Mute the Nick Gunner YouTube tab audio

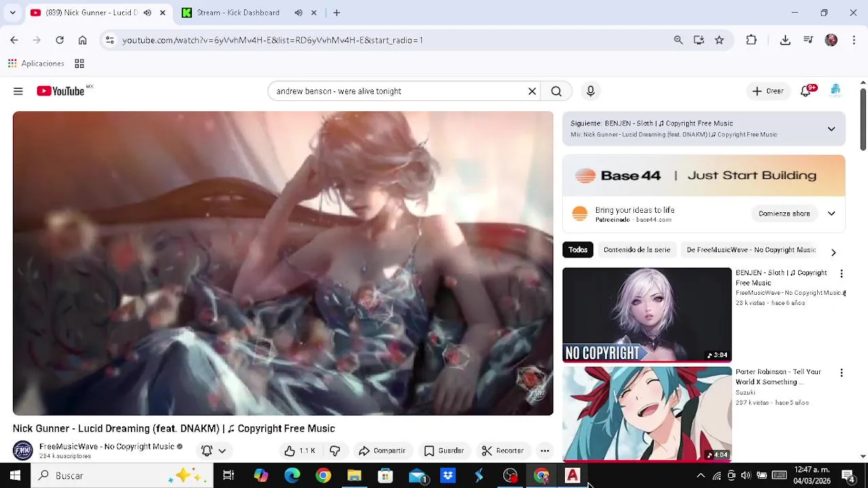point(147,12)
